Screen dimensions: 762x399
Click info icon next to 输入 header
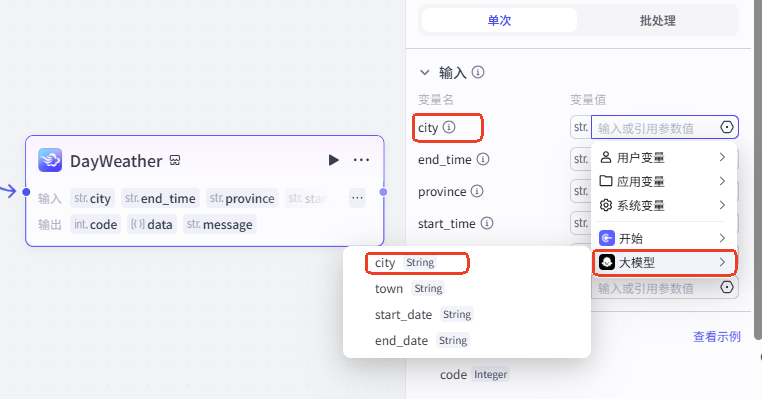[478, 72]
